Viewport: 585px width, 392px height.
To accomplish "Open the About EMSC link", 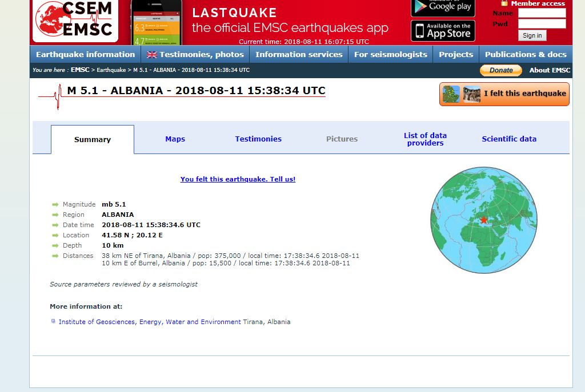I will (x=550, y=70).
